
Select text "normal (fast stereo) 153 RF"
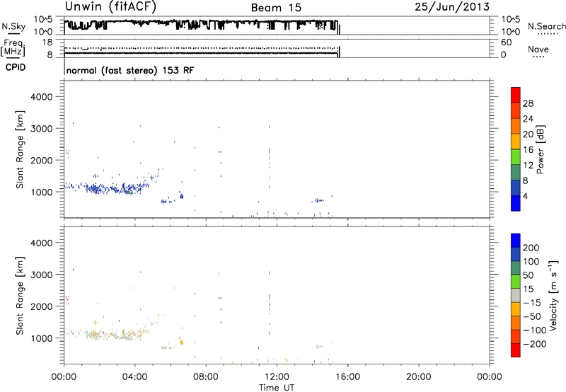130,70
